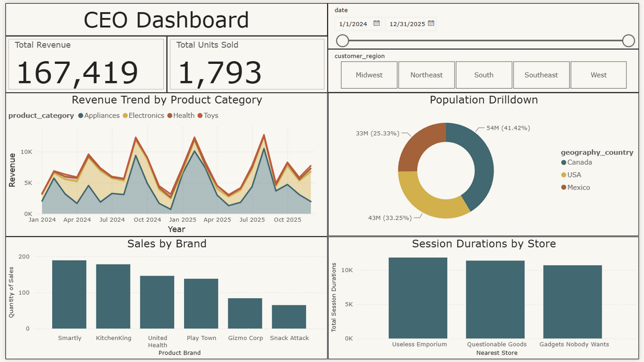Click the 54M (41.42%) data label
Screen dimensions: 644x362
pos(508,128)
